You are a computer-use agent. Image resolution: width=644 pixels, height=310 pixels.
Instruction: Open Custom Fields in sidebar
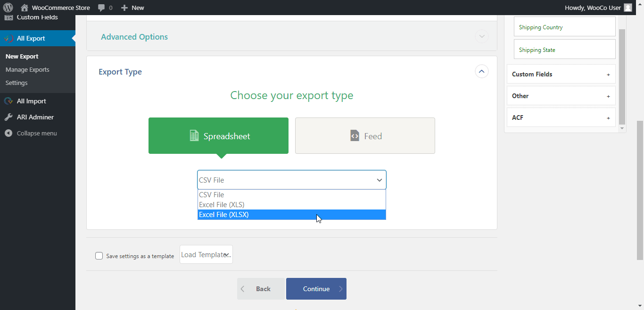coord(38,17)
